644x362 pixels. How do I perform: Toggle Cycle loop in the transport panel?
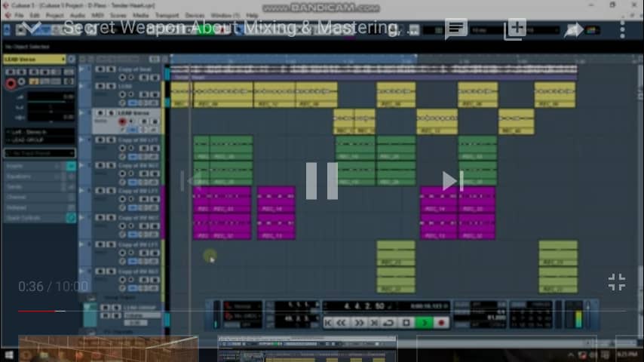tap(388, 323)
